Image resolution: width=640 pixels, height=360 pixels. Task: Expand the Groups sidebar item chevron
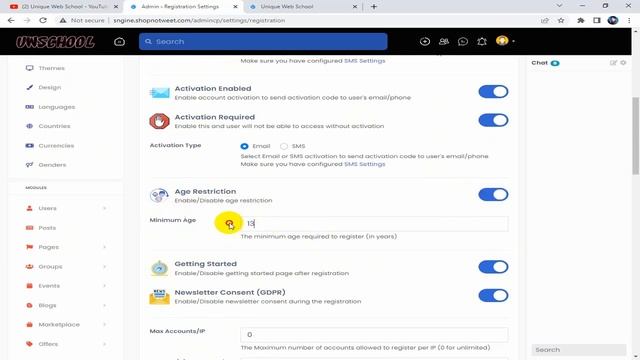[x=104, y=267]
